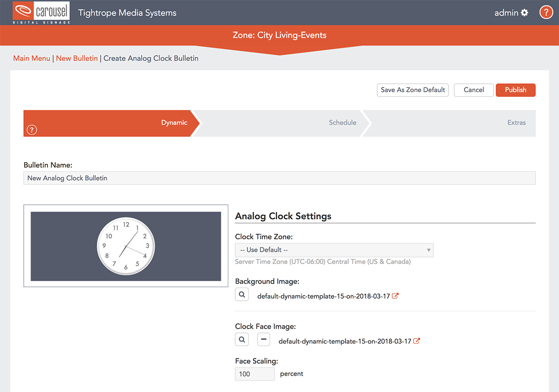Switch to the Schedule step
The image size is (559, 392).
point(342,122)
